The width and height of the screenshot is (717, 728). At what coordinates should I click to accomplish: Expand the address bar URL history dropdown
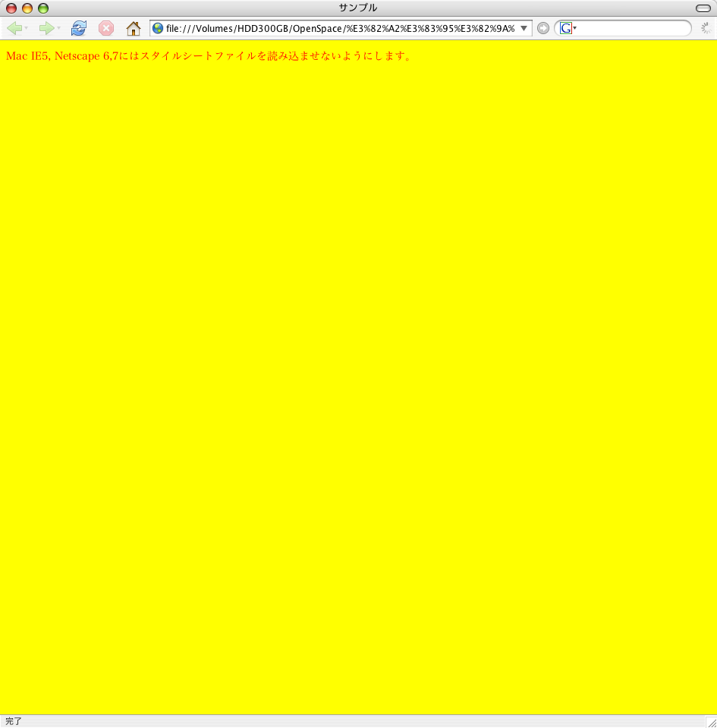click(524, 29)
